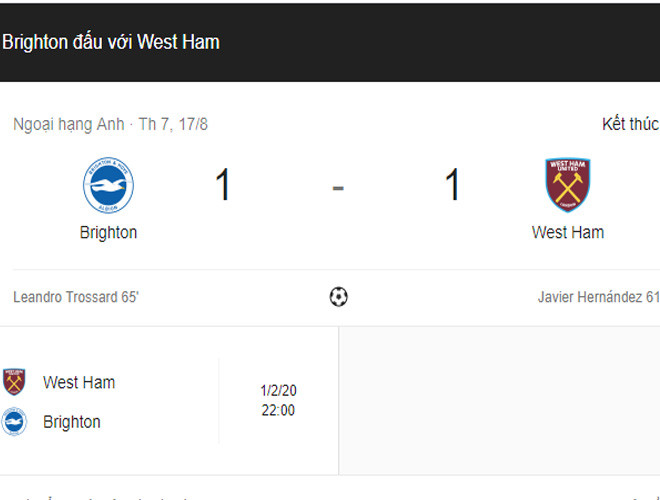The image size is (660, 500).
Task: Click the large Brighton club crest
Action: [x=108, y=186]
